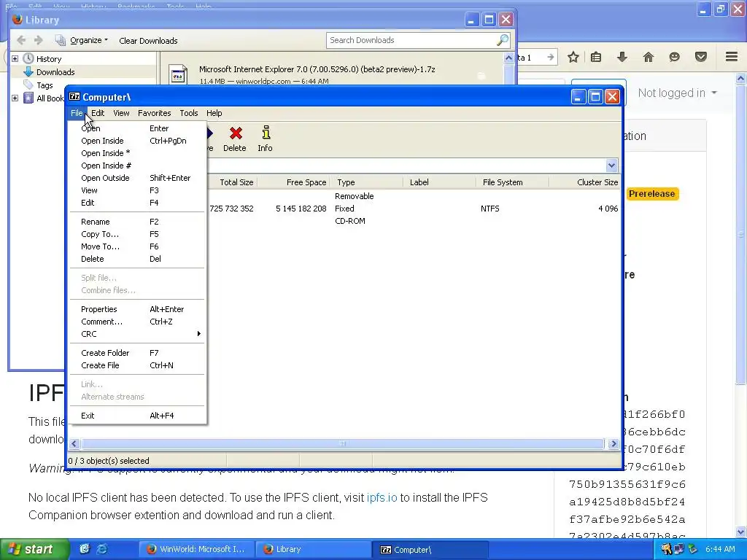The image size is (747, 560).
Task: Click the Firefox go arrow in the address bar
Action: [551, 57]
